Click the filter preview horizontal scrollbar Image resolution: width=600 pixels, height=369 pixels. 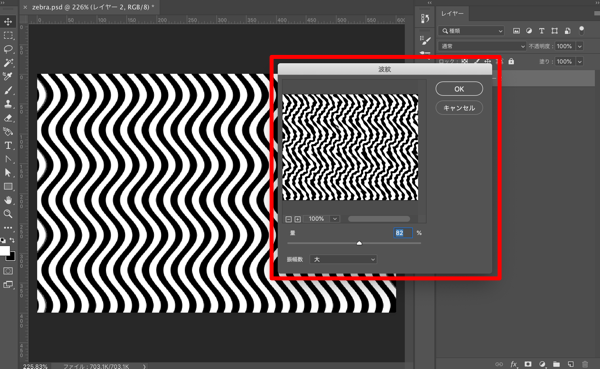(379, 219)
